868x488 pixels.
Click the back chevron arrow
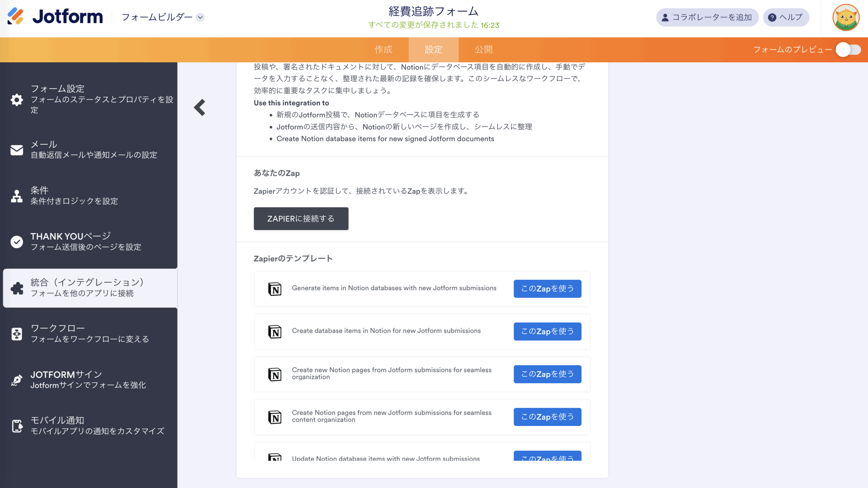(x=200, y=107)
